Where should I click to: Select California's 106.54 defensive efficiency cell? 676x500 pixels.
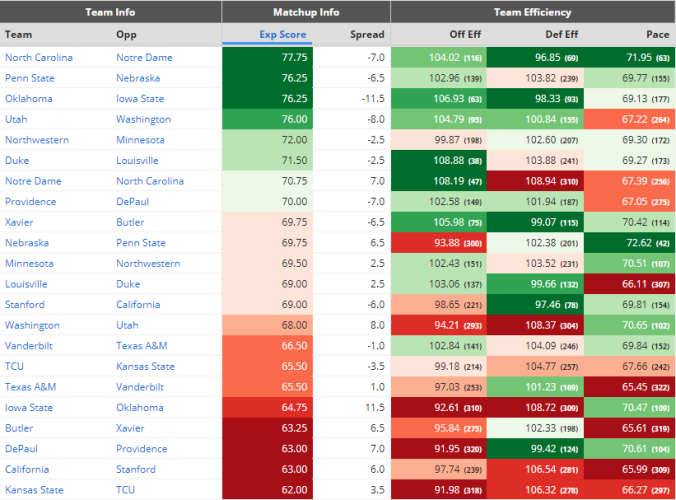click(x=535, y=469)
